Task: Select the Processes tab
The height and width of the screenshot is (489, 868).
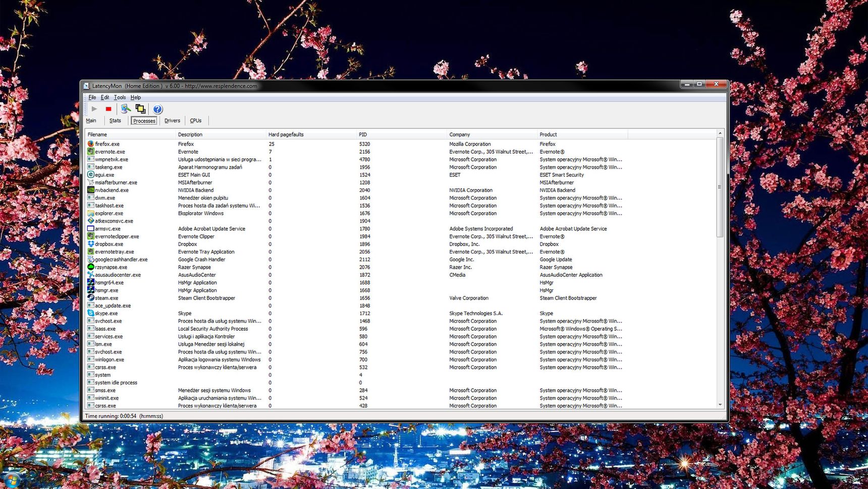Action: [144, 121]
